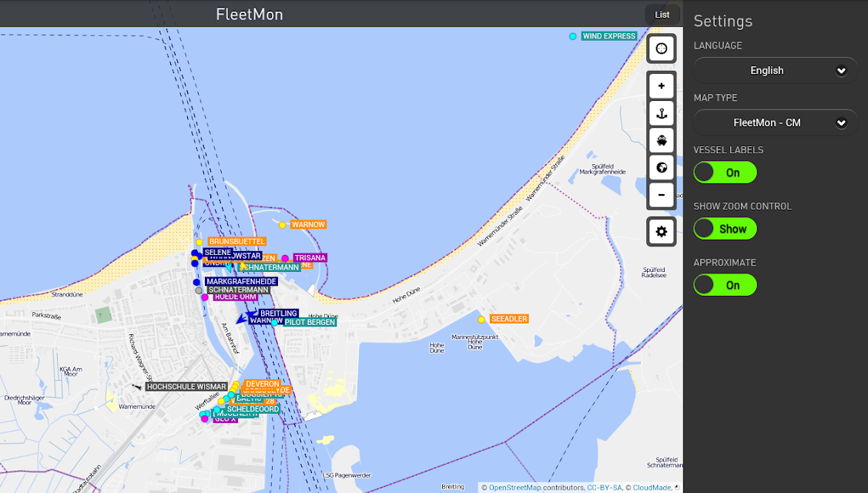Click the BREITLING vessel label
The width and height of the screenshot is (868, 493).
(x=279, y=314)
